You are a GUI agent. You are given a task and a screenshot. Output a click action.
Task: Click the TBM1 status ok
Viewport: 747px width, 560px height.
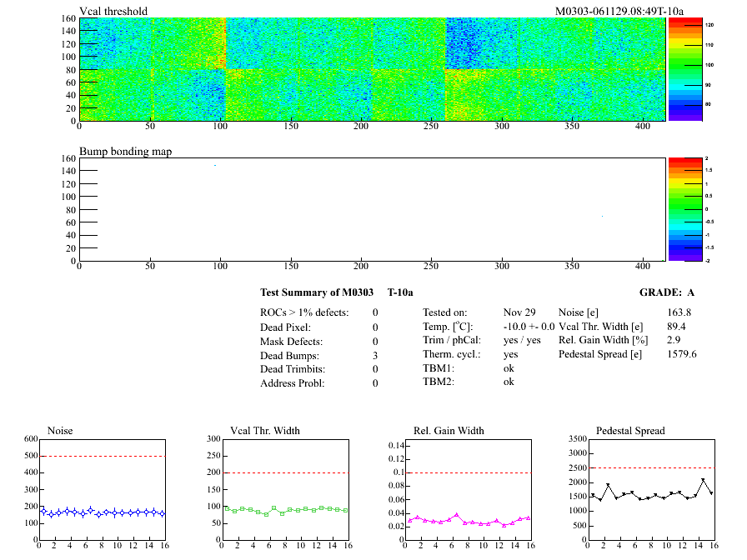pyautogui.click(x=509, y=367)
